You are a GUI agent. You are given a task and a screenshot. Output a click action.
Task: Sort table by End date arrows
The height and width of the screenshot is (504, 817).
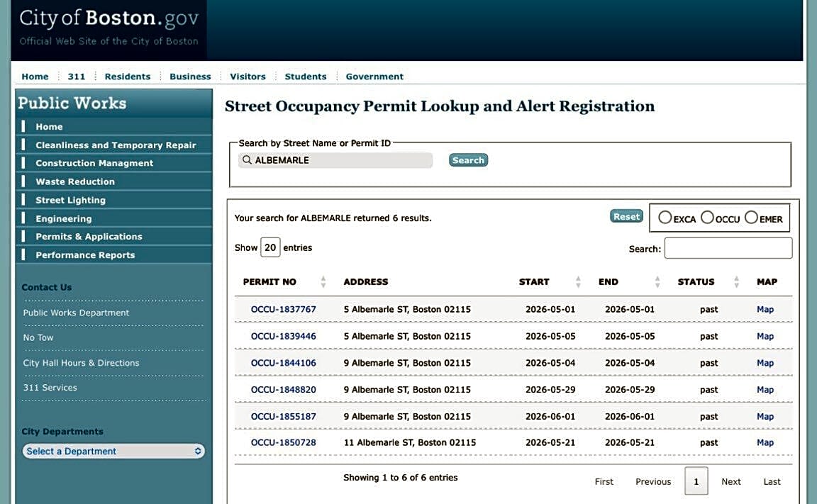(657, 281)
